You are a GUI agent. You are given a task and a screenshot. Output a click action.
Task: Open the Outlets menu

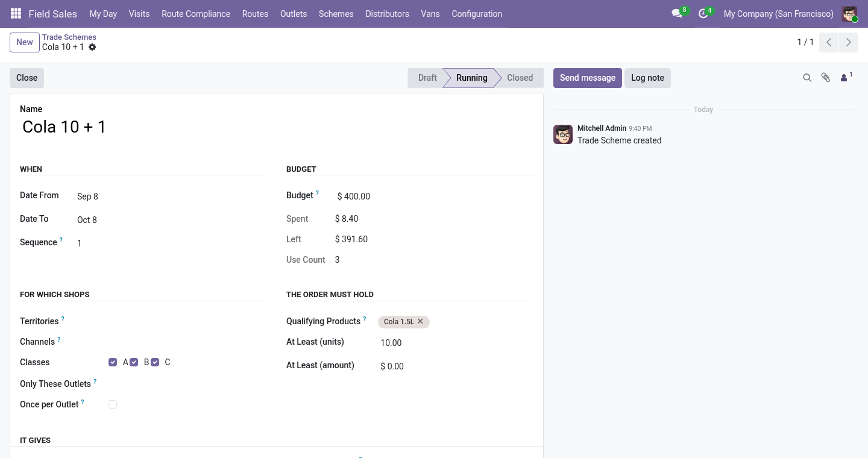[294, 14]
